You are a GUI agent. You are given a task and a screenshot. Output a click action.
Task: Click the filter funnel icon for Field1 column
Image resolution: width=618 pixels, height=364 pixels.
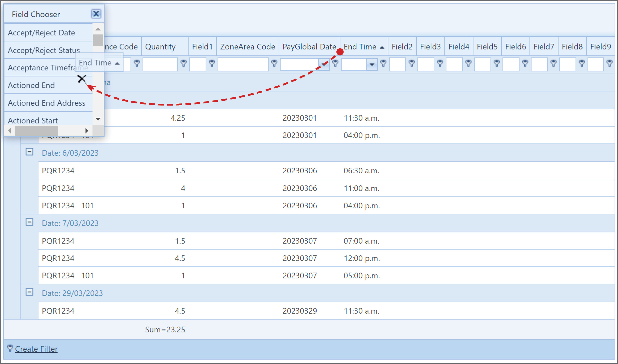[212, 64]
